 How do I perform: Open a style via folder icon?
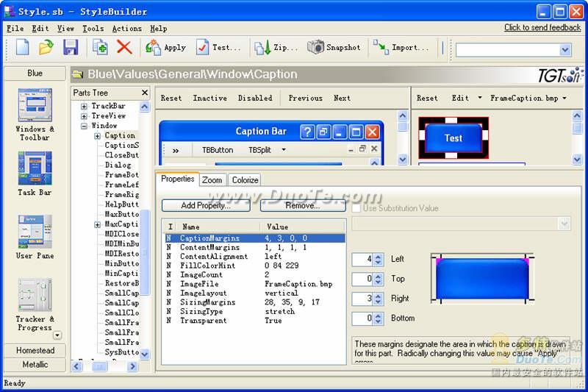[46, 48]
